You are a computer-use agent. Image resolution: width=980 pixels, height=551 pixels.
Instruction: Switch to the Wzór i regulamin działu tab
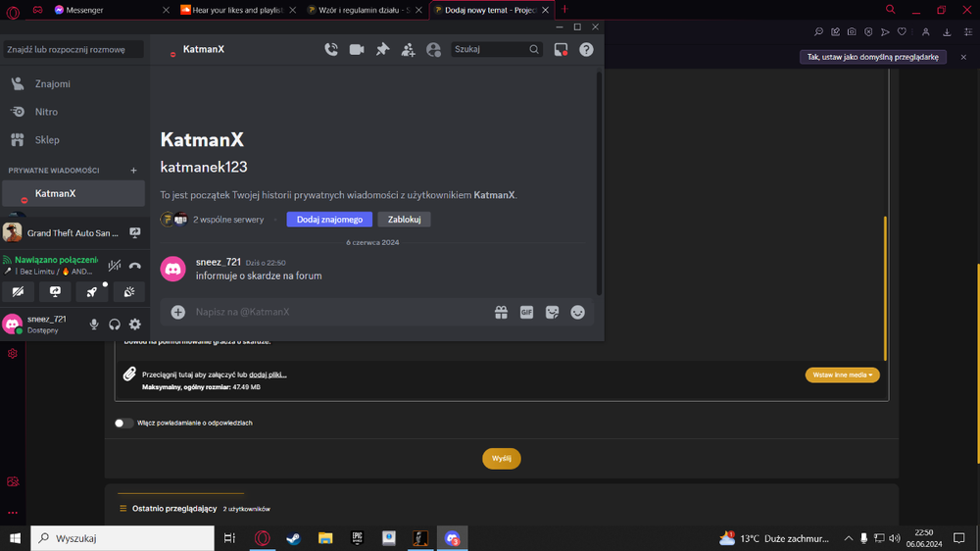[364, 10]
